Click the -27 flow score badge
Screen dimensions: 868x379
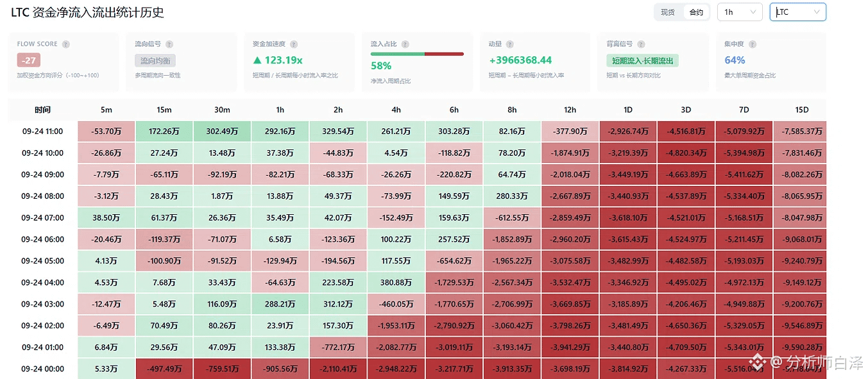coord(29,60)
